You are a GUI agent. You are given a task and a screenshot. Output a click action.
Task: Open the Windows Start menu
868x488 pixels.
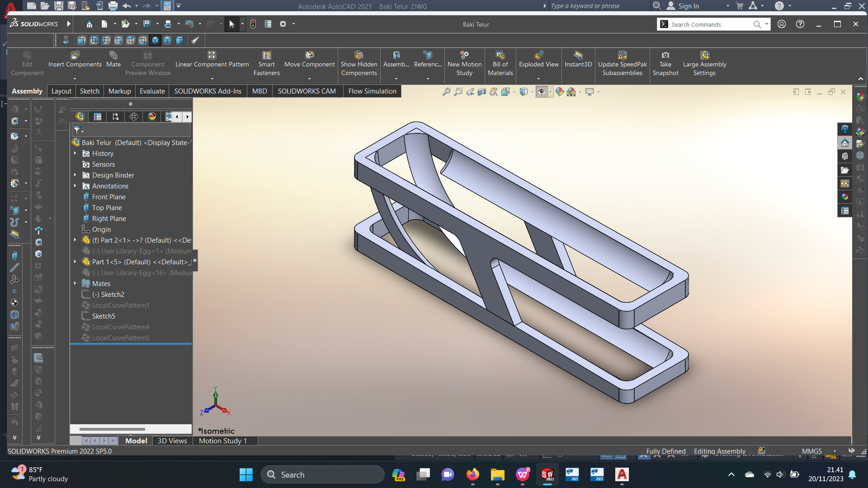point(246,475)
